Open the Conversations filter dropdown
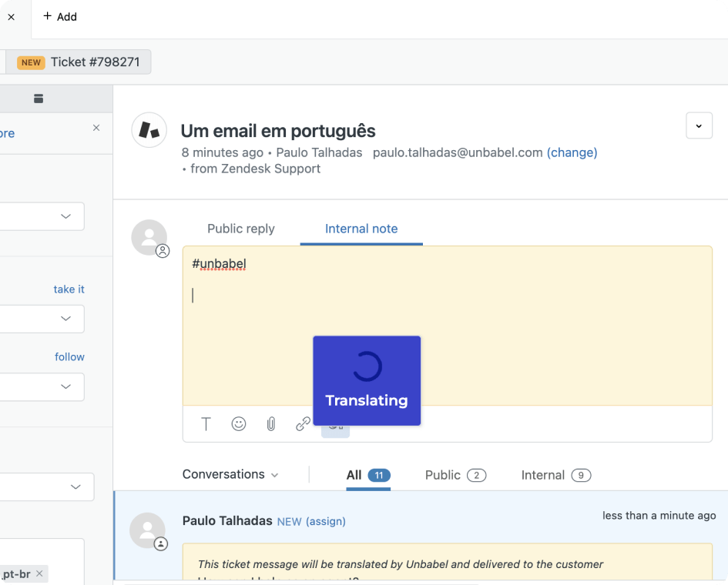Screen dimensions: 728x585 coord(230,475)
